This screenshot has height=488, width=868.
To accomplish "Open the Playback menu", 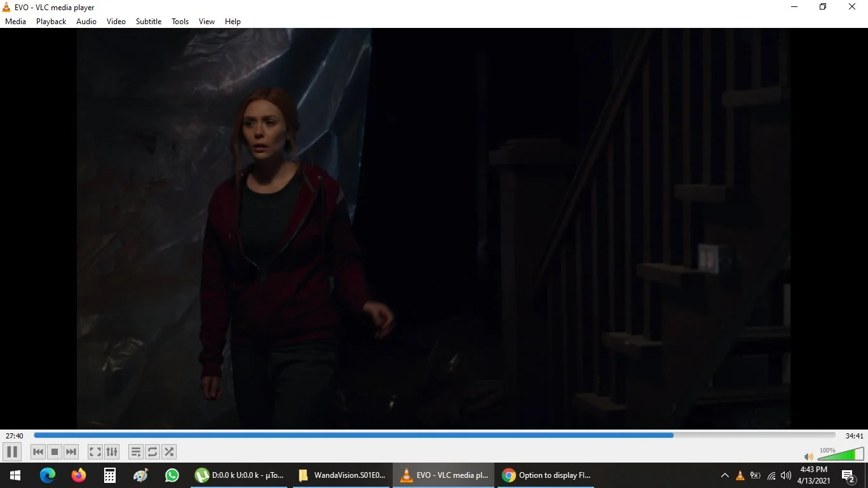I will click(x=51, y=22).
